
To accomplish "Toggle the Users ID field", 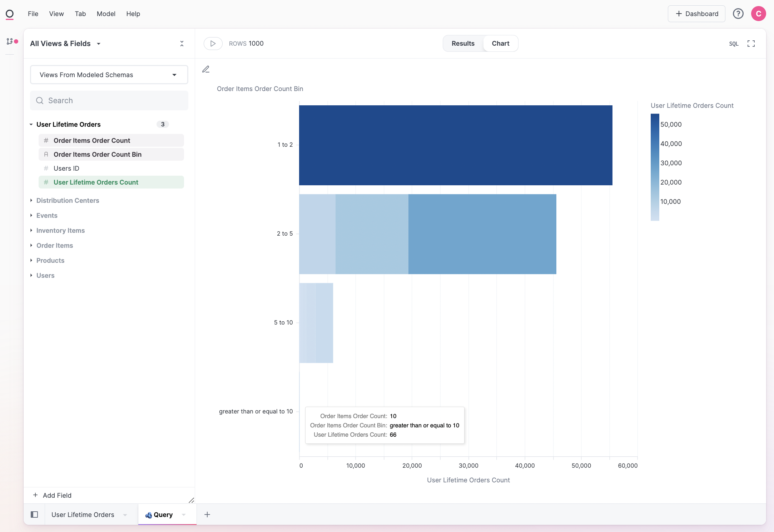I will 66,168.
